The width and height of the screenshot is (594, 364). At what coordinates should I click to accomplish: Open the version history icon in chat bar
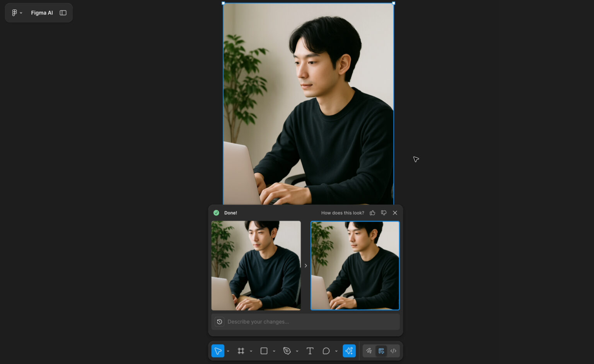point(219,321)
